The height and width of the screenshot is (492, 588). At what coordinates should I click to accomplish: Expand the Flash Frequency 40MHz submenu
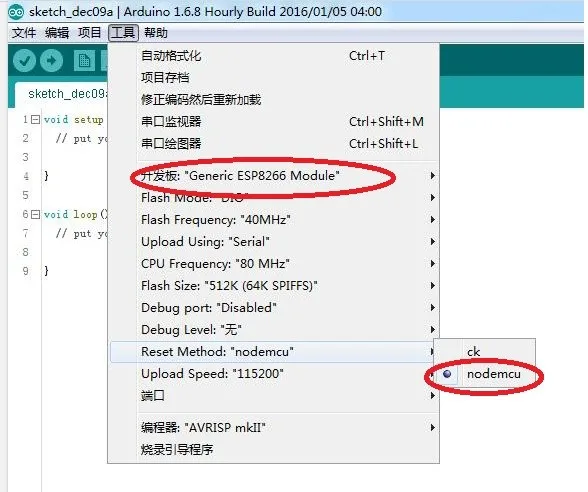274,220
